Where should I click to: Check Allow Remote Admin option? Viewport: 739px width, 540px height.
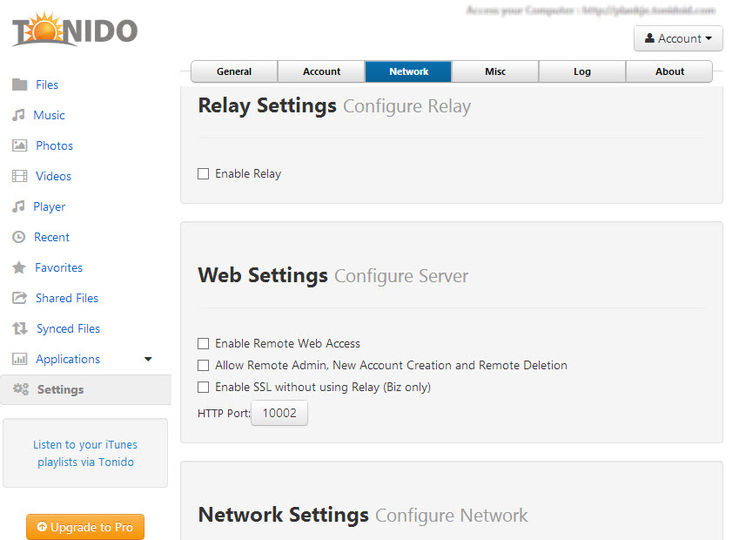[203, 365]
